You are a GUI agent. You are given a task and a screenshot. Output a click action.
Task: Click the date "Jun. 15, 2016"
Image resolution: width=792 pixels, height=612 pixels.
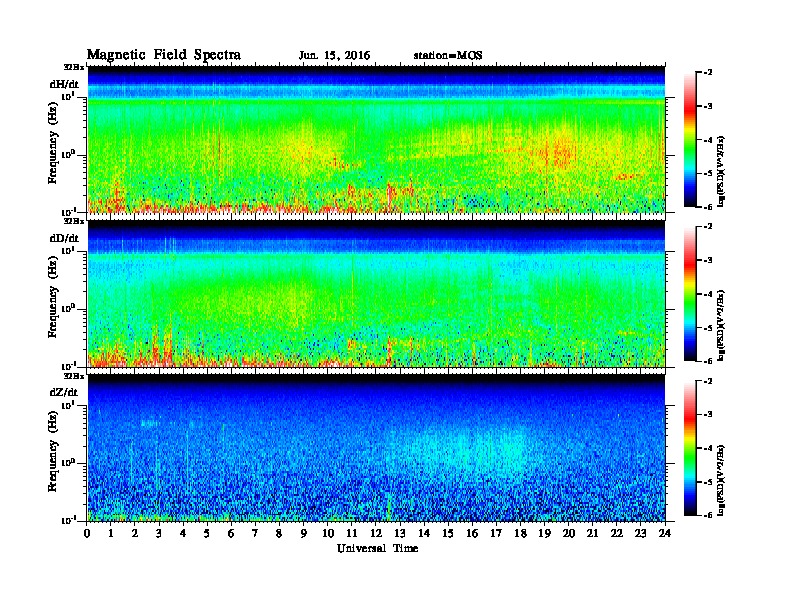[x=334, y=56]
